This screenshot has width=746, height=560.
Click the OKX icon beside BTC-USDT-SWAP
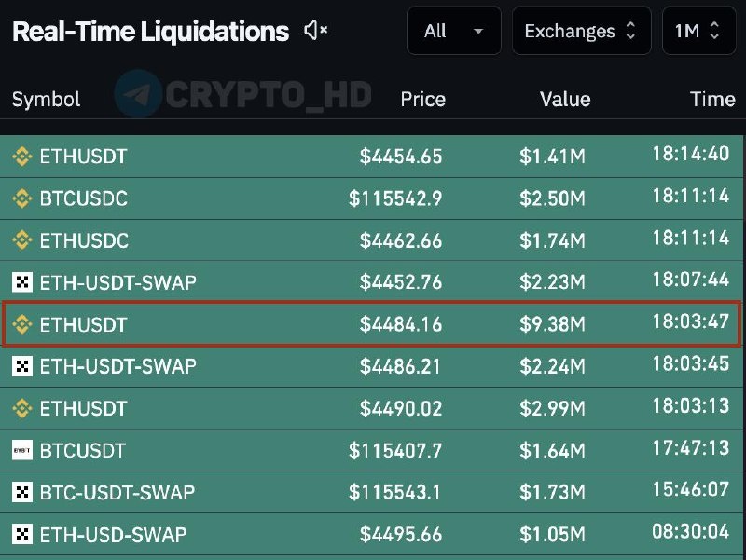tap(21, 493)
